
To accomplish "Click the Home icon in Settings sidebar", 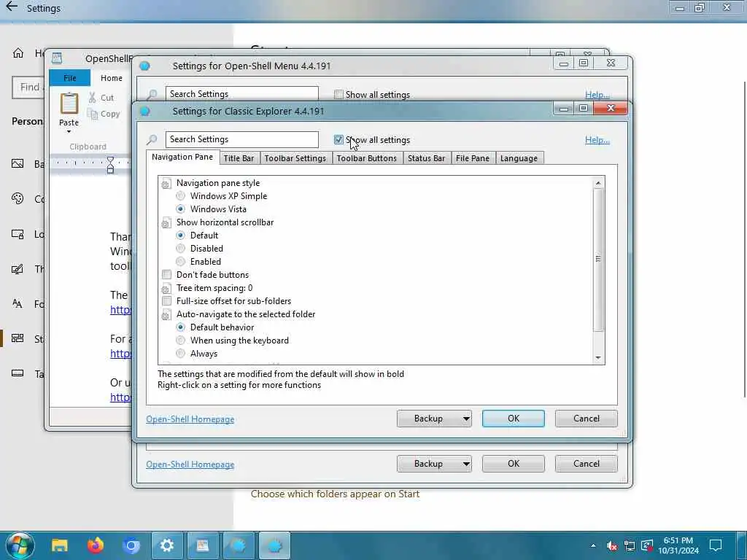I will [18, 52].
